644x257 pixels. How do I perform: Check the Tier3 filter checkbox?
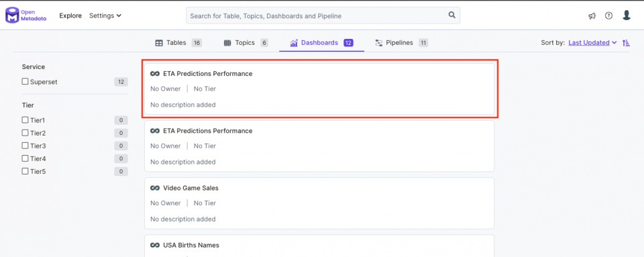click(x=25, y=146)
